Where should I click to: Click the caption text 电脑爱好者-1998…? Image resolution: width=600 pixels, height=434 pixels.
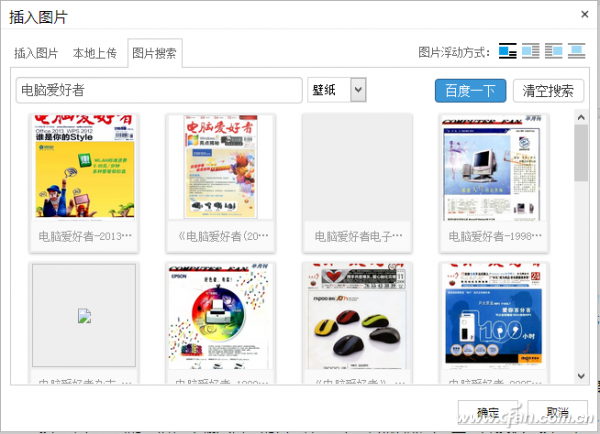point(495,236)
